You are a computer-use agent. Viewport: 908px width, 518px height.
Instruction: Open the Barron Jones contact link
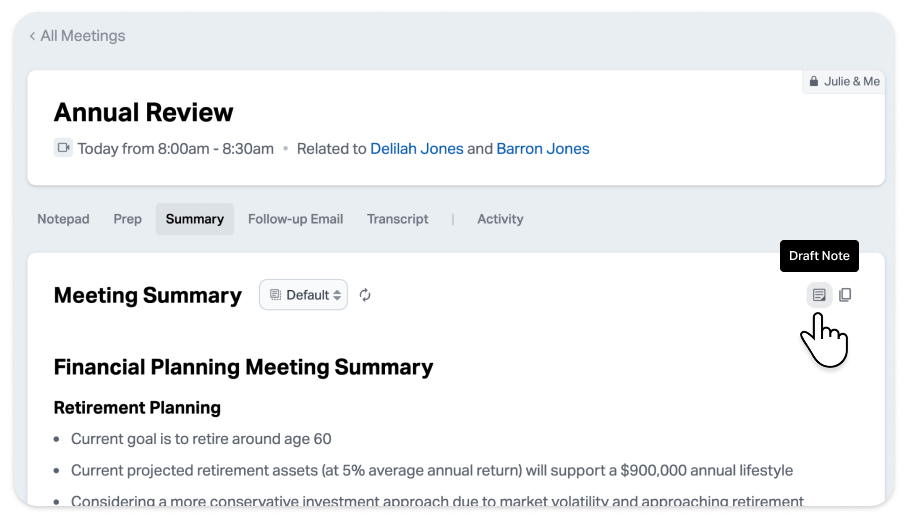[x=543, y=149]
